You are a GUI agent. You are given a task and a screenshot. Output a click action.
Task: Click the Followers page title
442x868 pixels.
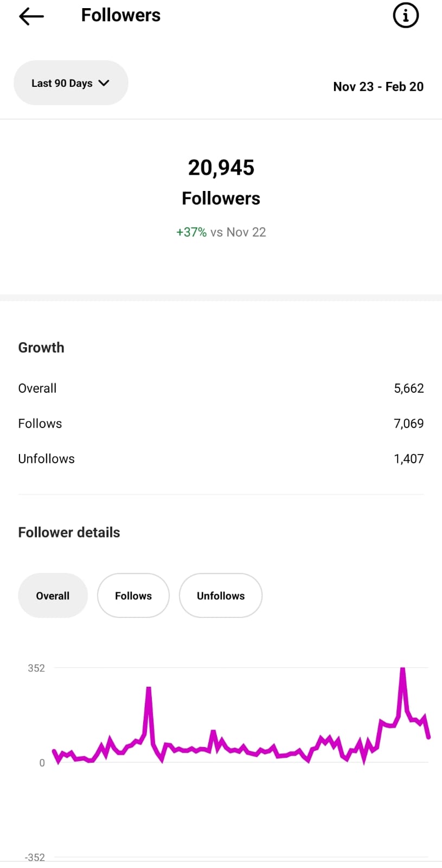(x=121, y=15)
